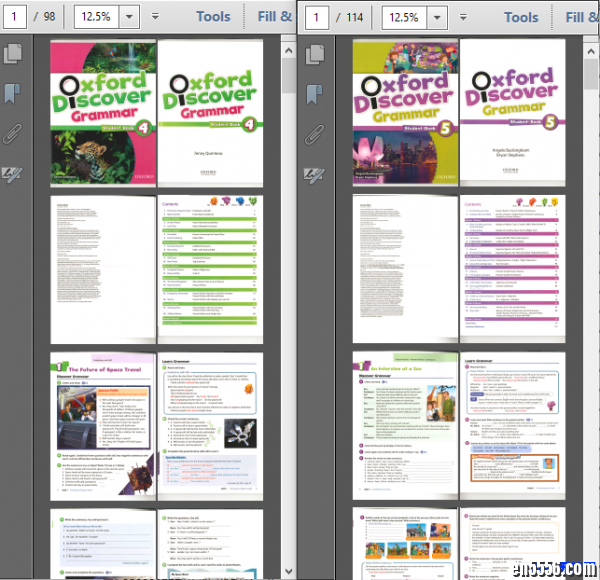
Task: Select An Interview at a Zoo page
Action: [405, 426]
